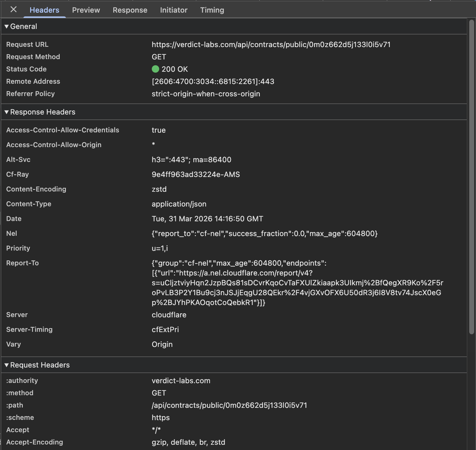Select the :authority value verdict-labs.com

[x=181, y=380]
